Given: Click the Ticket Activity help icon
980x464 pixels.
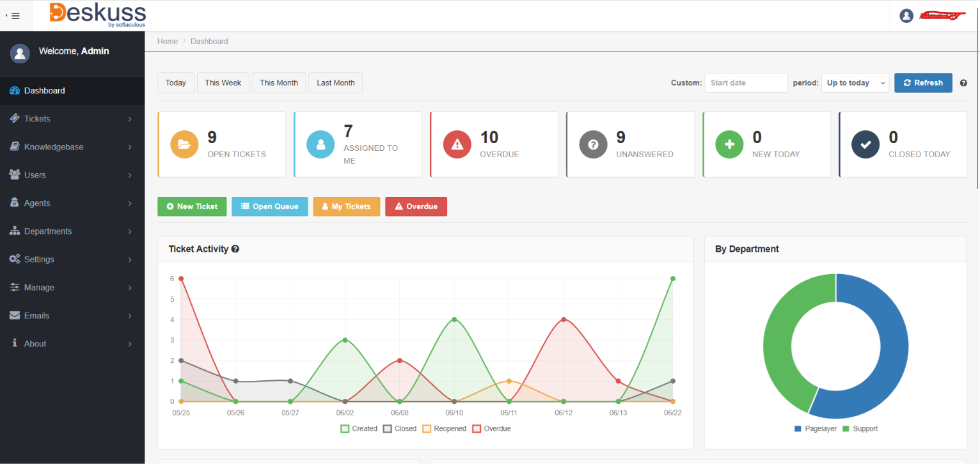Looking at the screenshot, I should (x=235, y=249).
